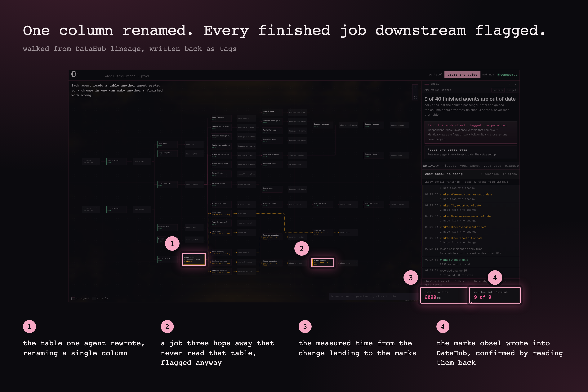Open the your data tab
588x392 pixels.
(x=492, y=166)
